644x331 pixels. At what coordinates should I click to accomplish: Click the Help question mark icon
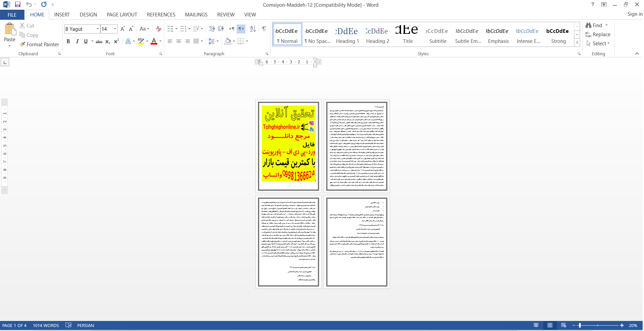(593, 5)
